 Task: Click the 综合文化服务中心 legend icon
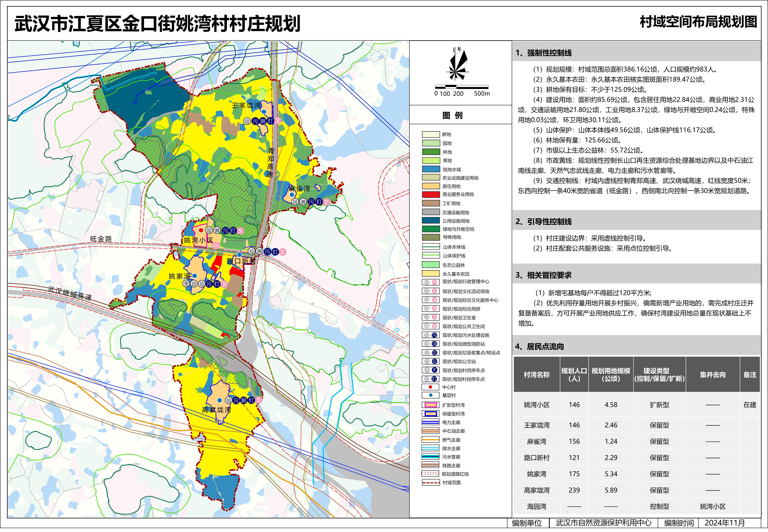[430, 300]
